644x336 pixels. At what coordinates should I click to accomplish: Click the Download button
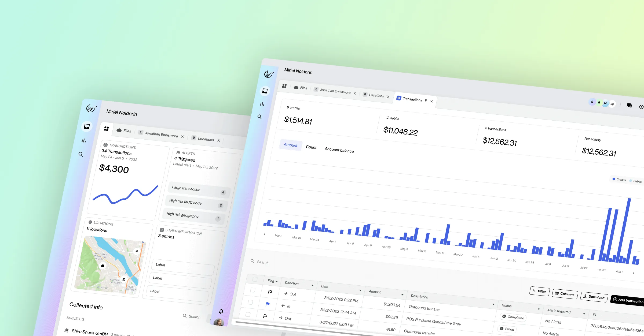(x=594, y=297)
